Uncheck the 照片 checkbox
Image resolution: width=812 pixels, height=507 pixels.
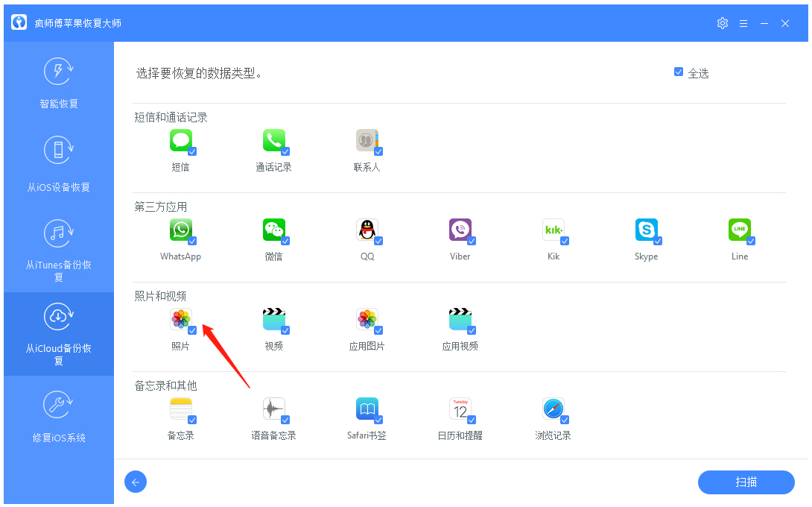[192, 331]
